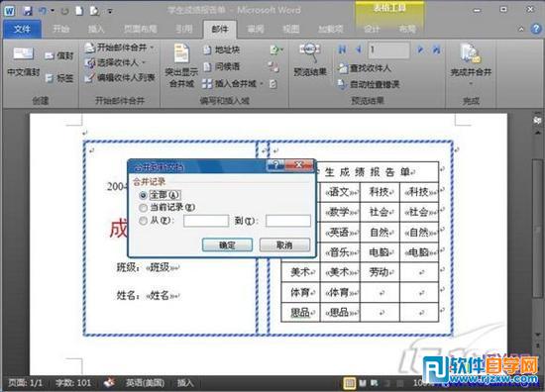Click the 标签 labels button
This screenshot has height=392, width=545.
point(59,78)
